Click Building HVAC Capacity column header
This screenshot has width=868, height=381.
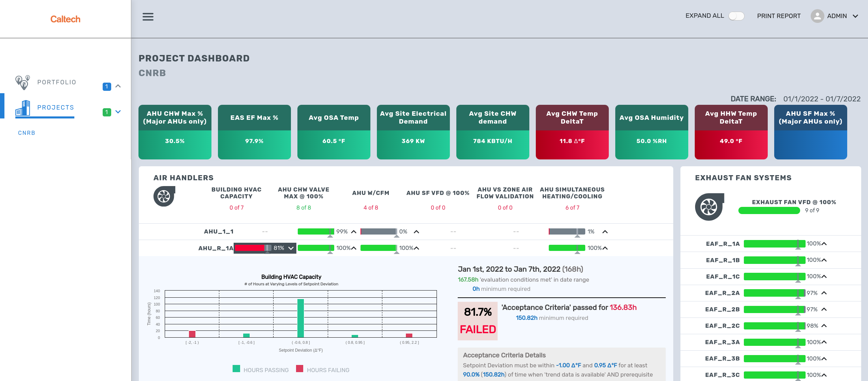[x=236, y=193]
